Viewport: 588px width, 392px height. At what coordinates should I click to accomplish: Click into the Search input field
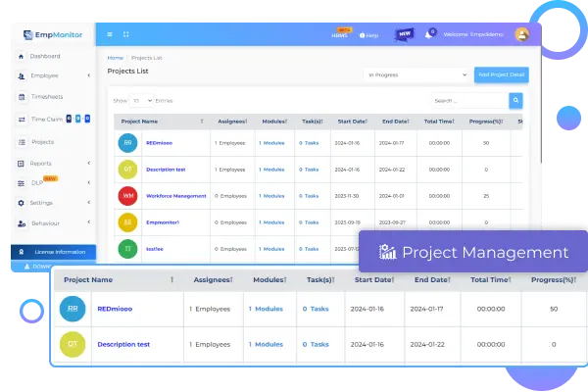(x=468, y=100)
